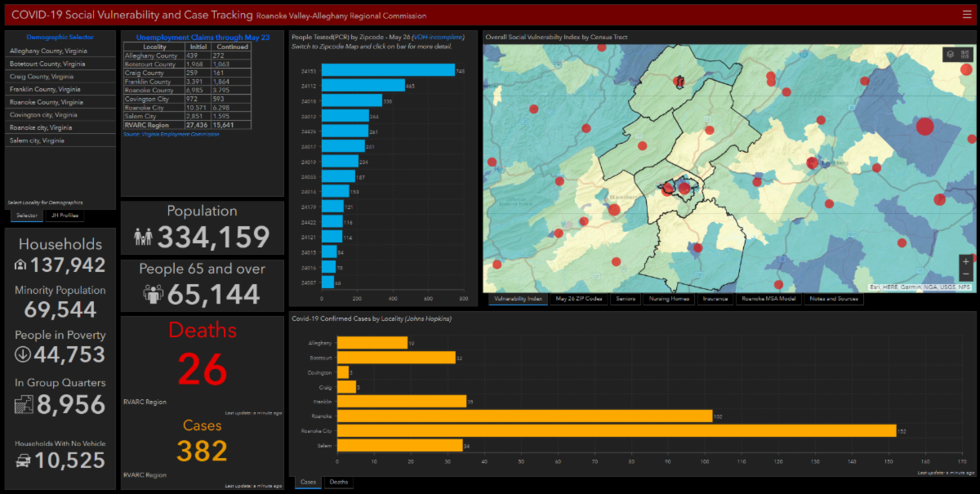Open the Insurance map tab

tap(715, 299)
